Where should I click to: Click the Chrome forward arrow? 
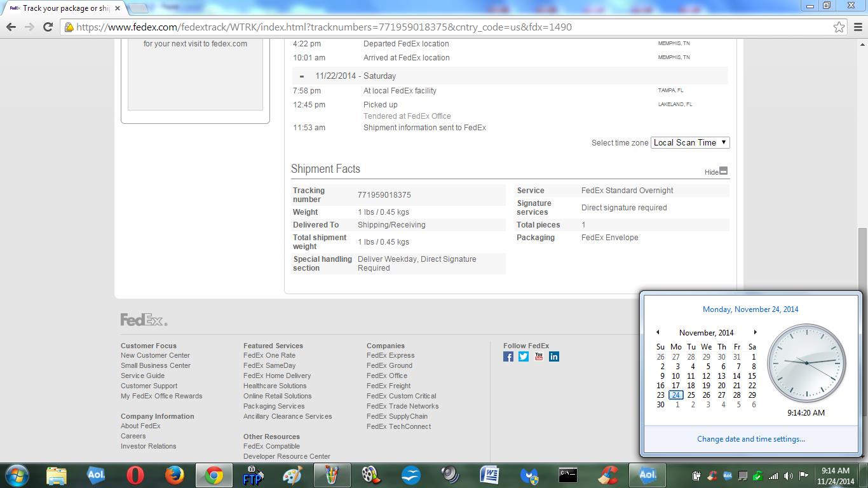pos(29,27)
